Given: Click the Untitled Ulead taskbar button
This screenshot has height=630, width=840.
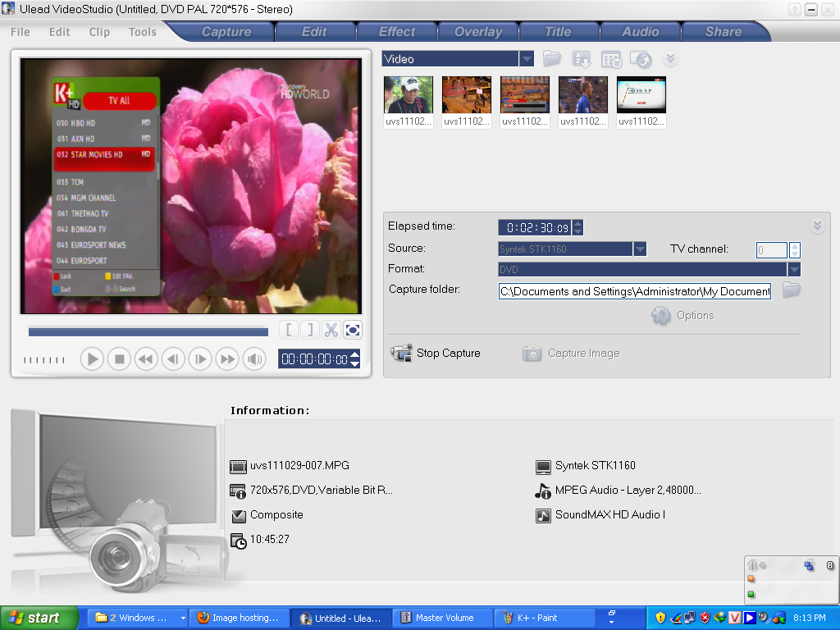Looking at the screenshot, I should pyautogui.click(x=340, y=618).
